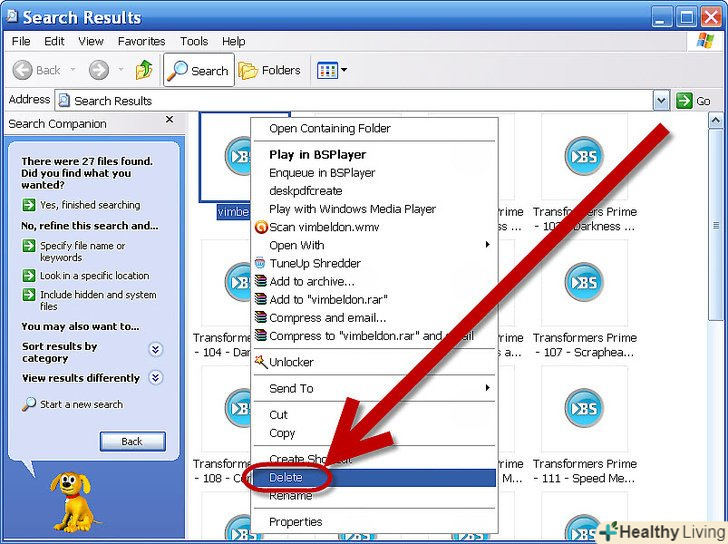Click scrollbar up arrow in results

[715, 121]
